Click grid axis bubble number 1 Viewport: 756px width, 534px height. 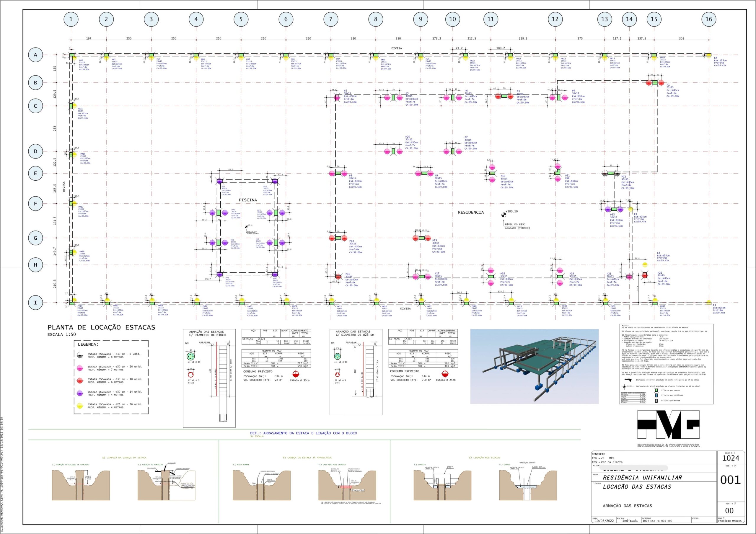point(71,19)
